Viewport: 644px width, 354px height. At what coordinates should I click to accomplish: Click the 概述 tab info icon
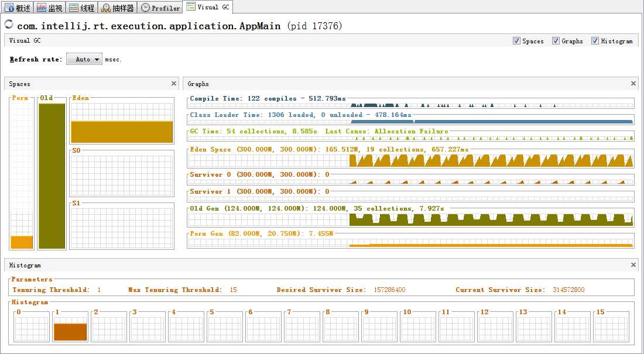(9, 8)
